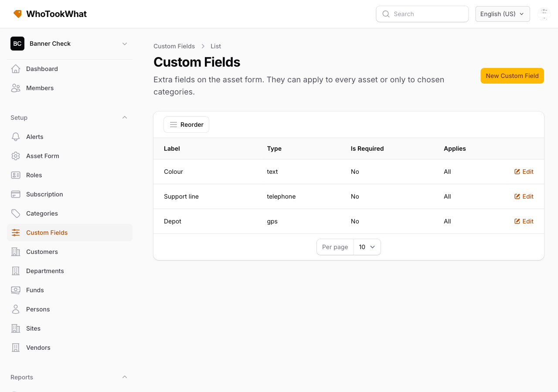
Task: Click the New Custom Field button
Action: click(x=512, y=76)
